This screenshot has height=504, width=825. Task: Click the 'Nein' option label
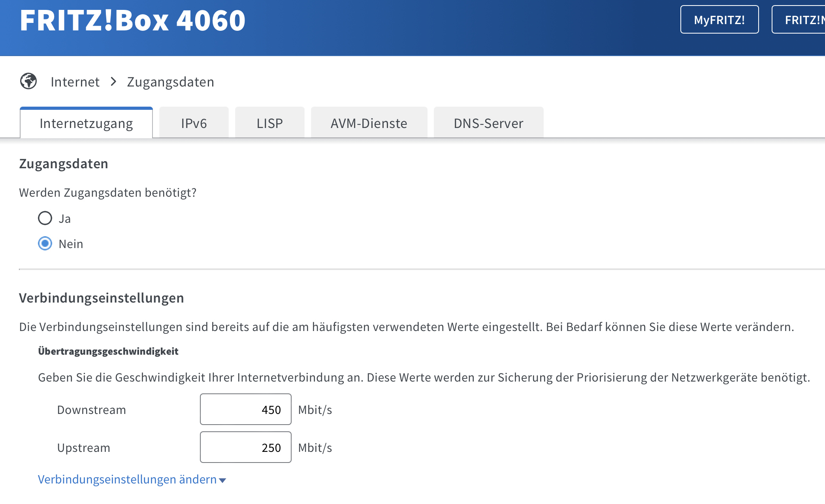pos(71,244)
